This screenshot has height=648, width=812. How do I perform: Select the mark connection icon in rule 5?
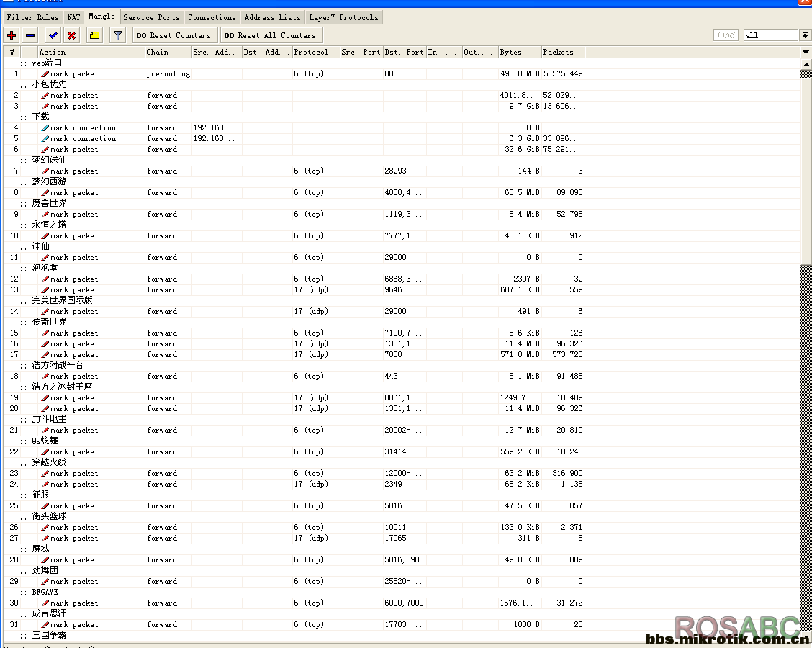[x=45, y=139]
